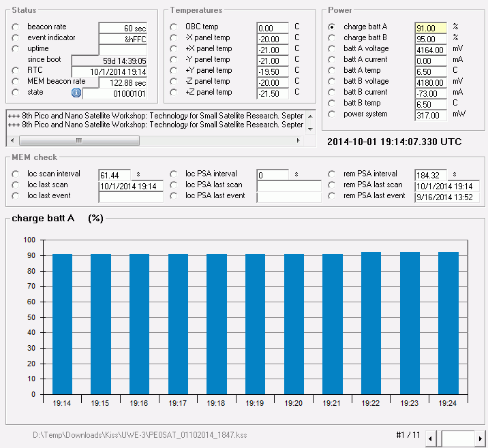This screenshot has width=488, height=448.
Task: Click the rem PSA interval 184.32 field
Action: [x=431, y=176]
